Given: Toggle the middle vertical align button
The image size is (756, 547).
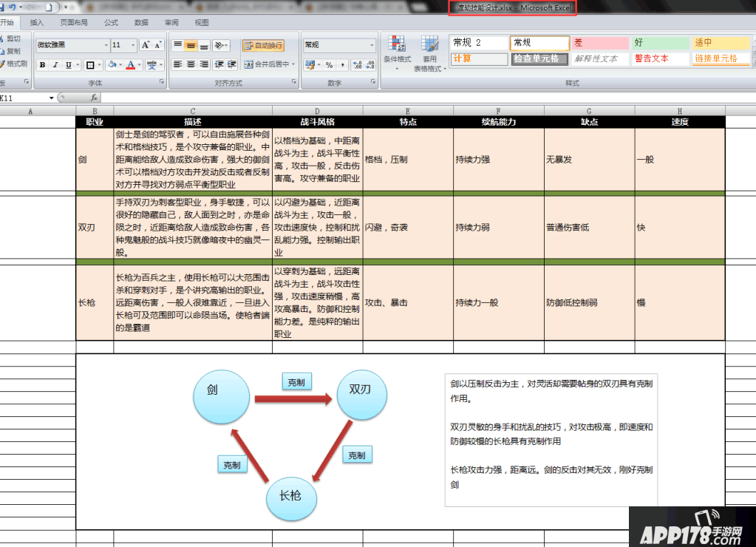Looking at the screenshot, I should 191,45.
